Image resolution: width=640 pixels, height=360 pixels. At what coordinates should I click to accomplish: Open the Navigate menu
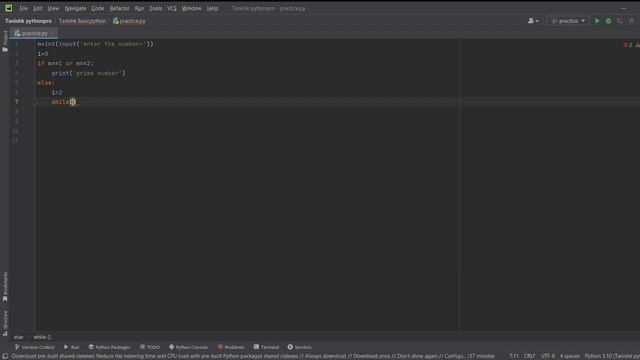coord(76,8)
